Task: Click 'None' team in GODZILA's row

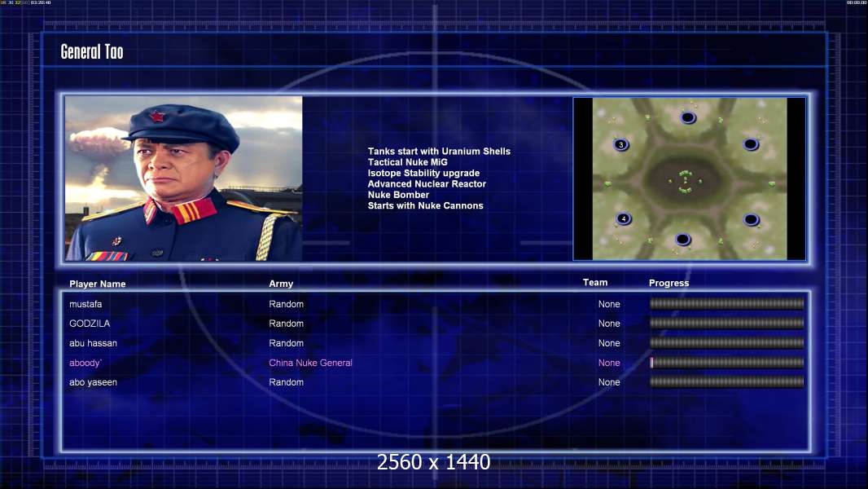Action: (609, 324)
